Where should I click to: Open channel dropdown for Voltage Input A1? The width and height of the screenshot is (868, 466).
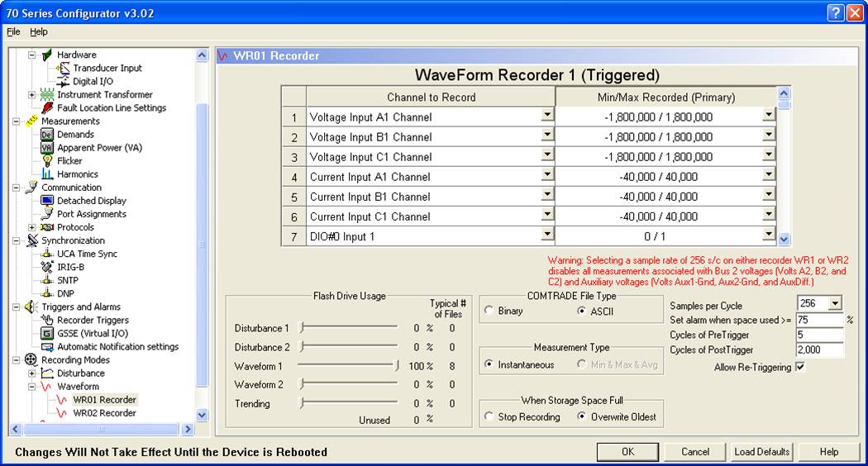click(x=547, y=115)
